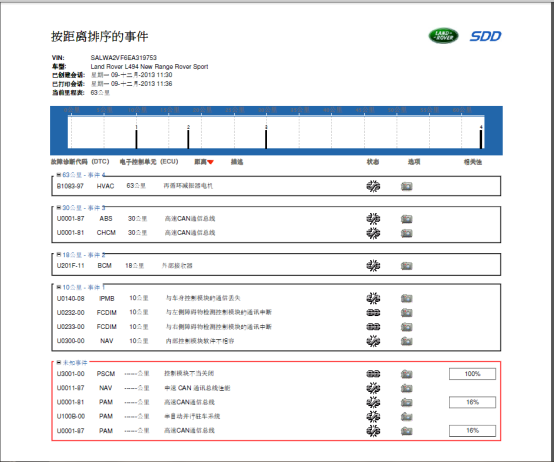Open the snapshot icon for U0001-81 CHCM
The height and width of the screenshot is (462, 554).
click(x=407, y=233)
